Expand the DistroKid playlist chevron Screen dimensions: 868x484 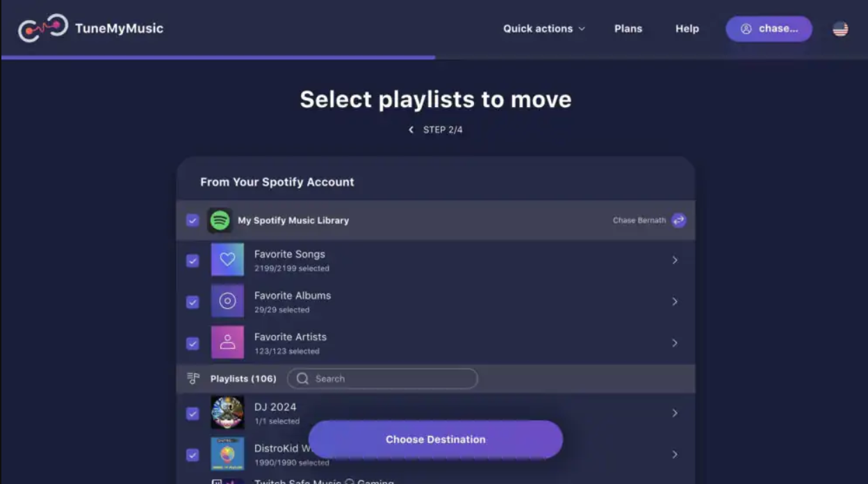675,454
